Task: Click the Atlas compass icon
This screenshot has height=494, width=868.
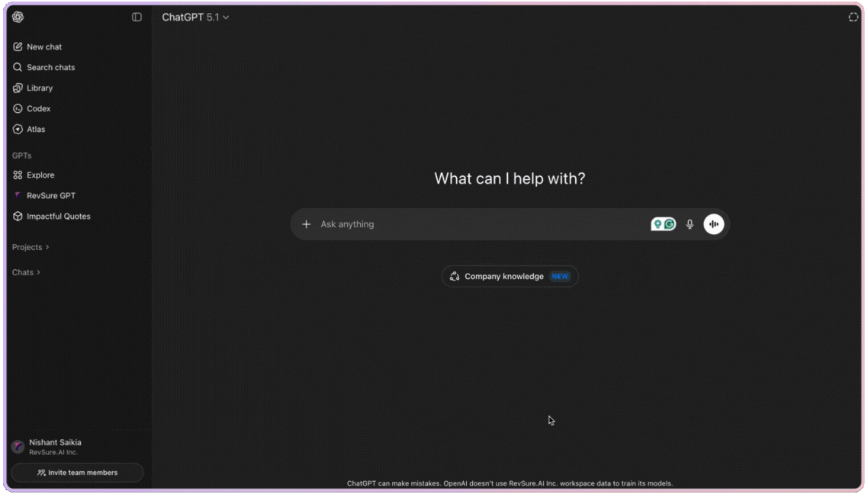Action: [x=18, y=129]
